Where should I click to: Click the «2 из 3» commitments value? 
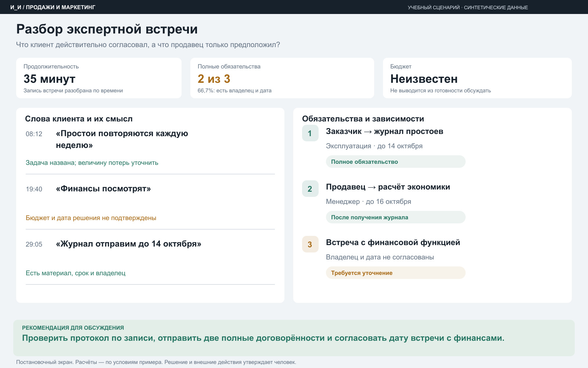(214, 79)
